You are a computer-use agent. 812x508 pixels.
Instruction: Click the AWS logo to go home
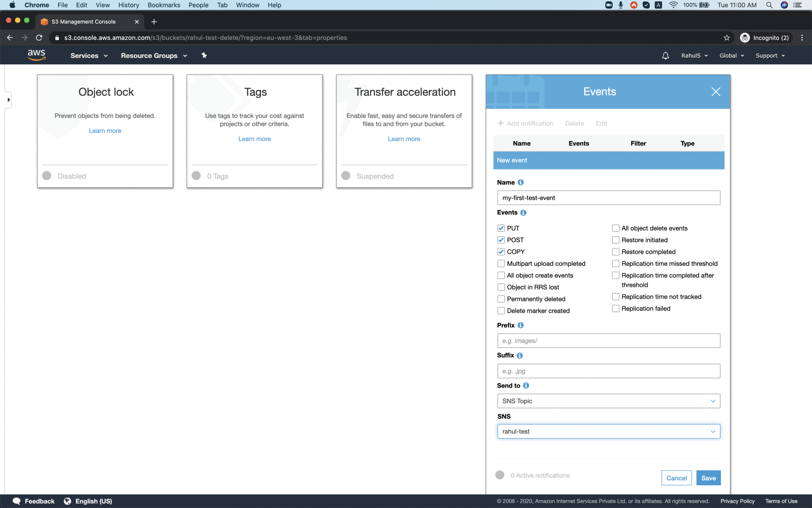point(37,55)
